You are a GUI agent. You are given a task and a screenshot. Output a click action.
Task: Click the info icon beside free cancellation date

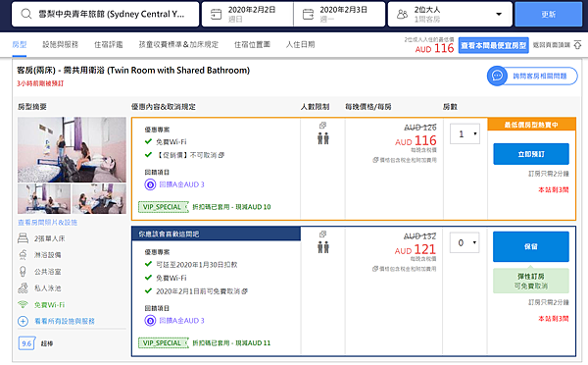tap(244, 291)
